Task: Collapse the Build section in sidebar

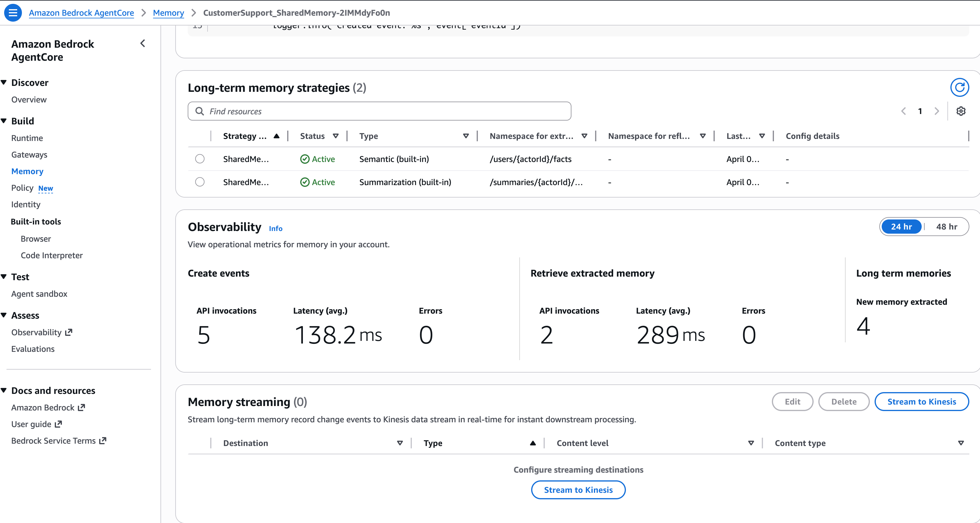Action: tap(4, 121)
